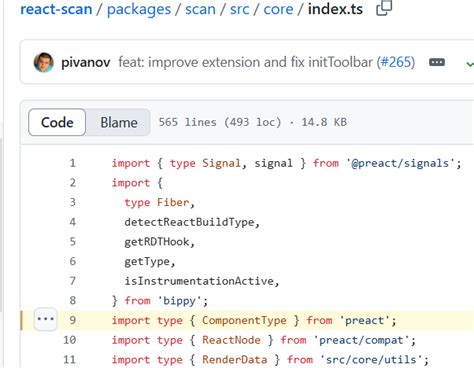Click green commit status checkmark

[x=469, y=64]
